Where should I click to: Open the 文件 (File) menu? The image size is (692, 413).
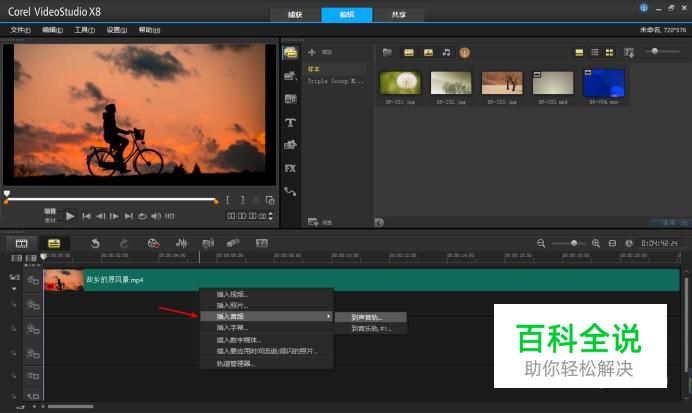(x=20, y=30)
